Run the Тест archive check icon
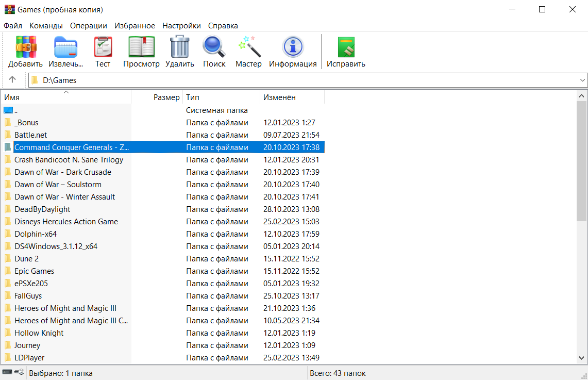The image size is (588, 380). coord(103,47)
